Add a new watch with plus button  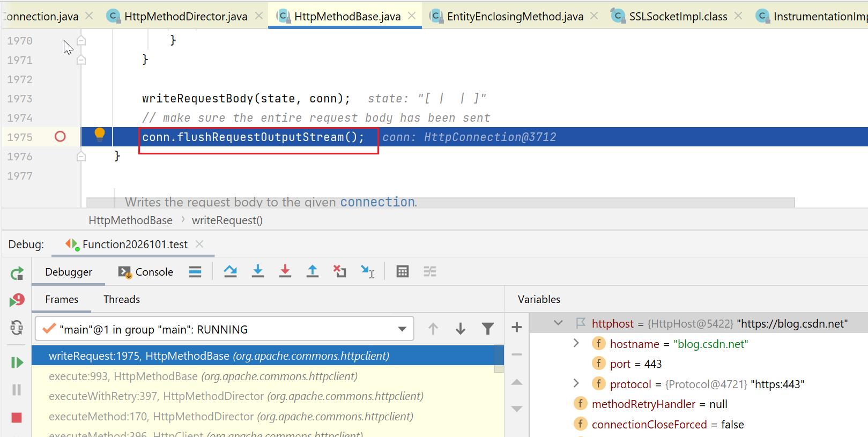click(517, 327)
